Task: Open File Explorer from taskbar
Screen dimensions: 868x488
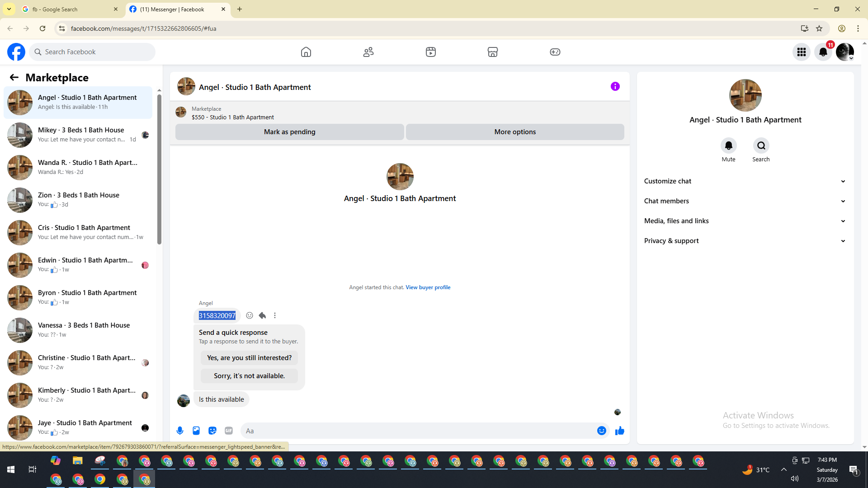Action: tap(78, 461)
